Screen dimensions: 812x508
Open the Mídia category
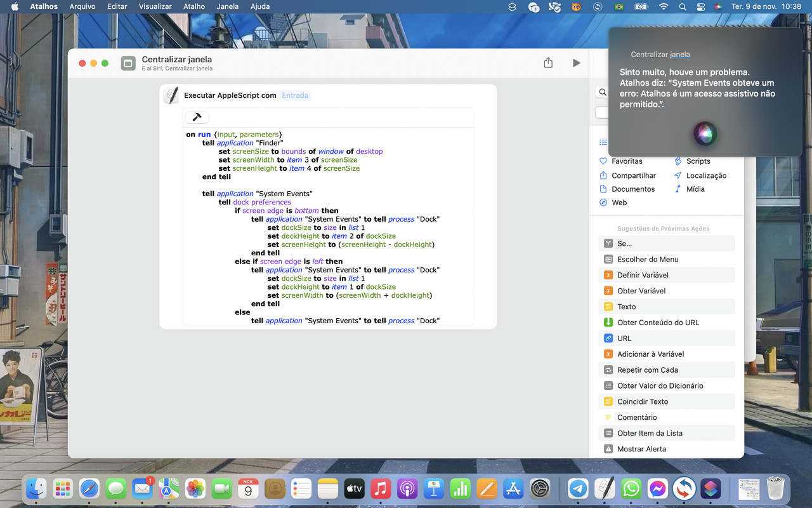click(690, 189)
